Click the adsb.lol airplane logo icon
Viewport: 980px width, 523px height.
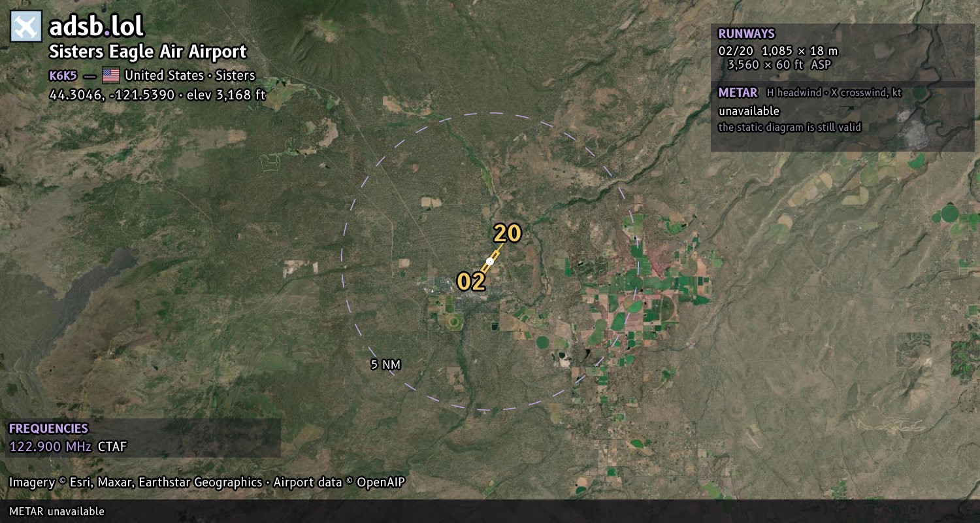[26, 26]
